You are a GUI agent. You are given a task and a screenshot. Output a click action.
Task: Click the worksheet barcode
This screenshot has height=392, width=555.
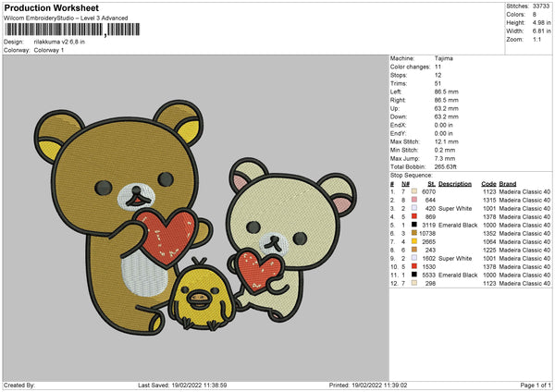[x=72, y=30]
